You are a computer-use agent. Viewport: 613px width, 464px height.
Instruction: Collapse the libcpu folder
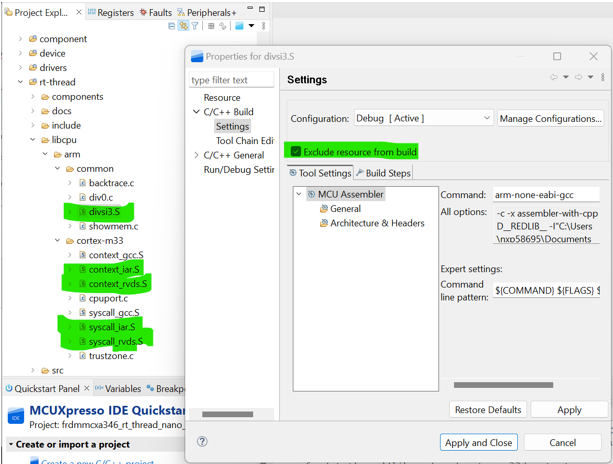click(33, 140)
